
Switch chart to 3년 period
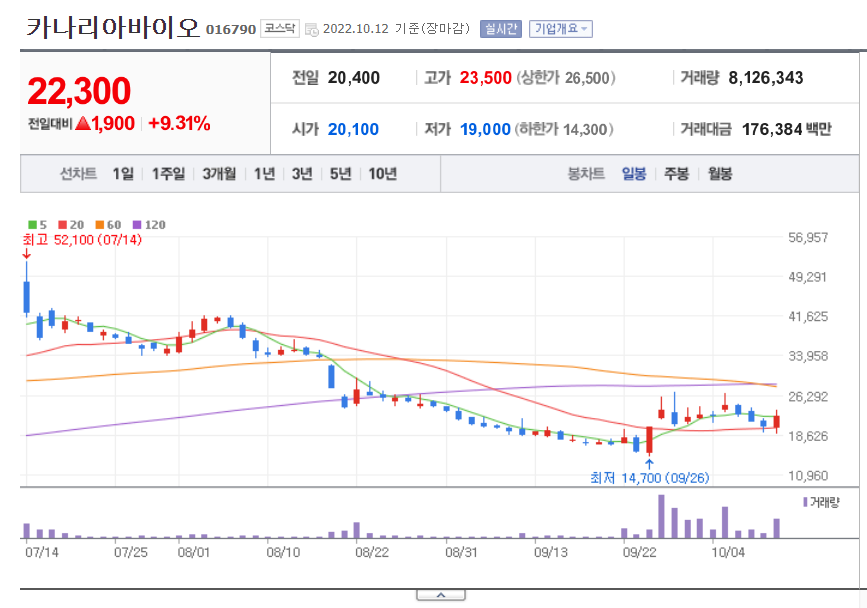click(302, 174)
